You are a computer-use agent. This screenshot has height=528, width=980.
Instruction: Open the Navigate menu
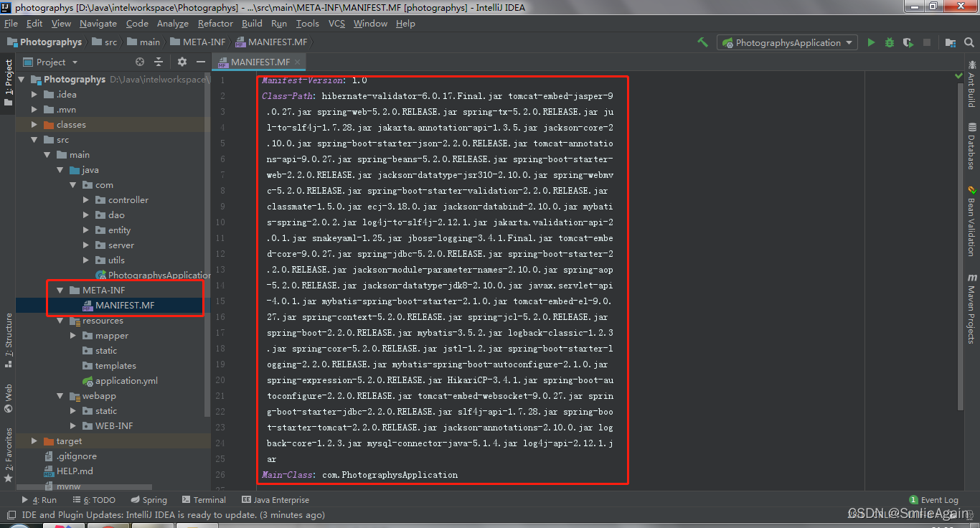[x=98, y=24]
